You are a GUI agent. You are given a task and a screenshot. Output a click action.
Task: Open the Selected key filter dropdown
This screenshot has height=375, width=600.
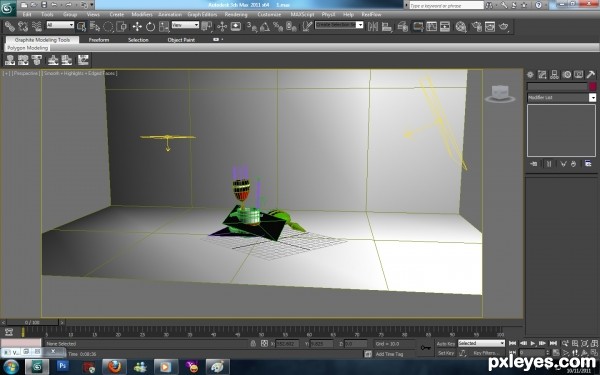481,343
